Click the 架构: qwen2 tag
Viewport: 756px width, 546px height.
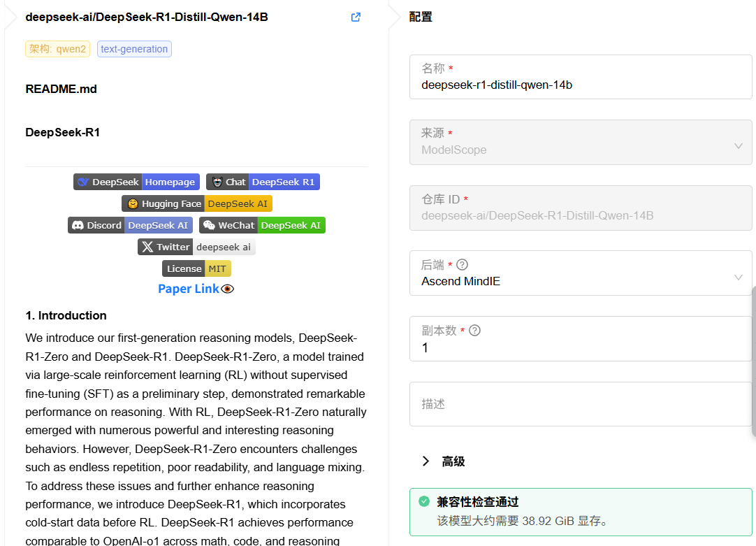click(57, 49)
